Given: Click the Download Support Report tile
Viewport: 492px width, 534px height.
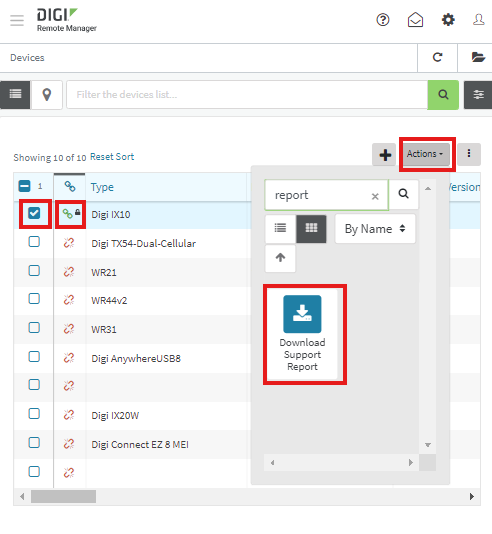Looking at the screenshot, I should [x=302, y=334].
